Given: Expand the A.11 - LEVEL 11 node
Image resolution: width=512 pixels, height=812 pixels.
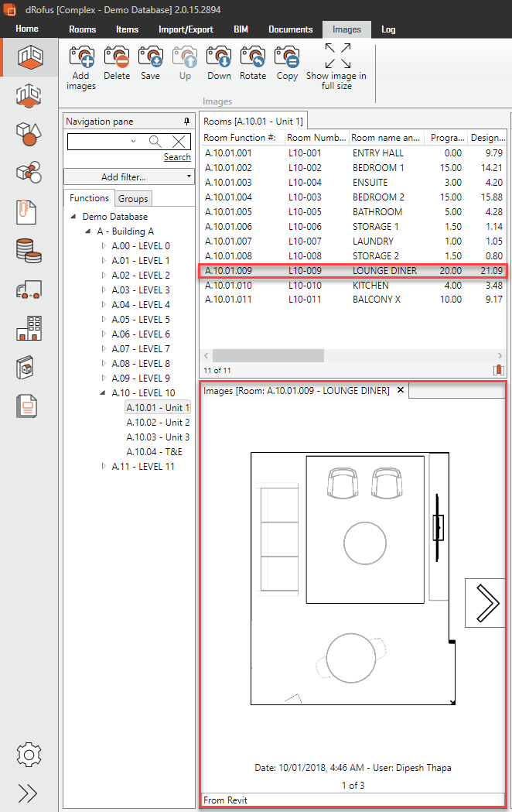Looking at the screenshot, I should click(104, 467).
